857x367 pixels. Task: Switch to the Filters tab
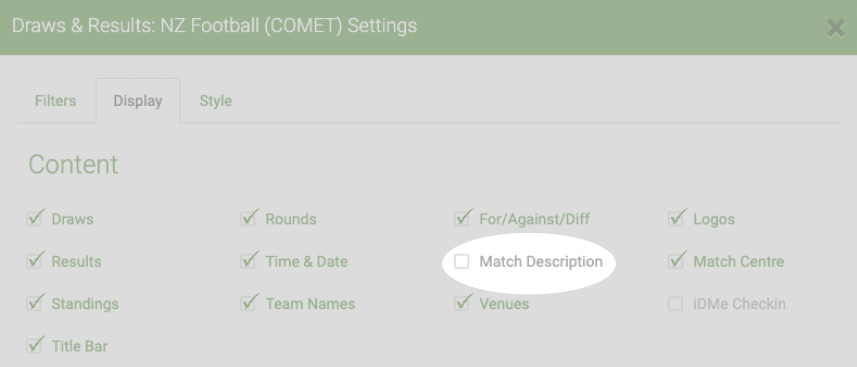tap(56, 101)
